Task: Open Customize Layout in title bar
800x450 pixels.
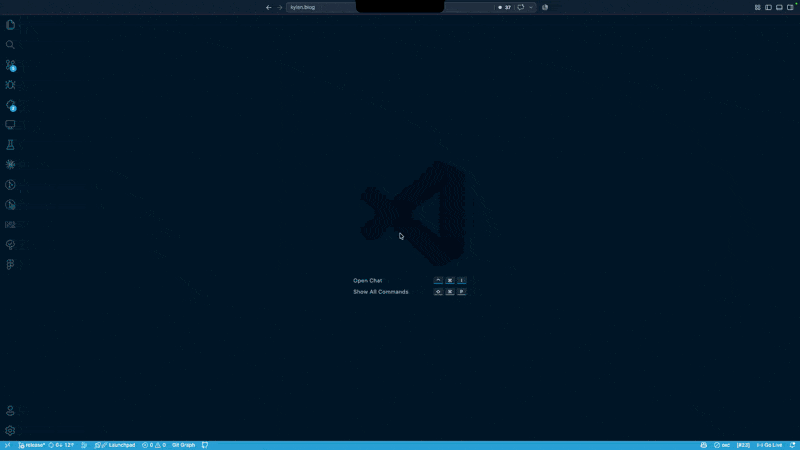Action: click(758, 7)
